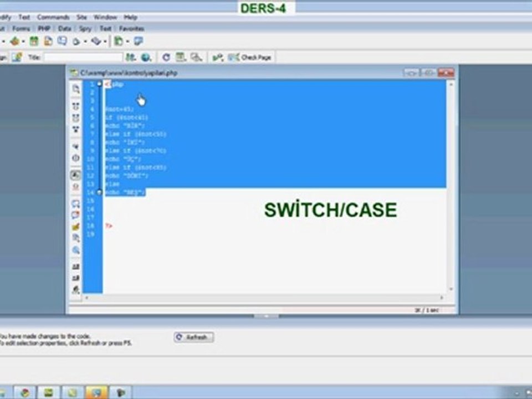The width and height of the screenshot is (532, 399).
Task: Switch to the Forms insert tab
Action: point(21,28)
